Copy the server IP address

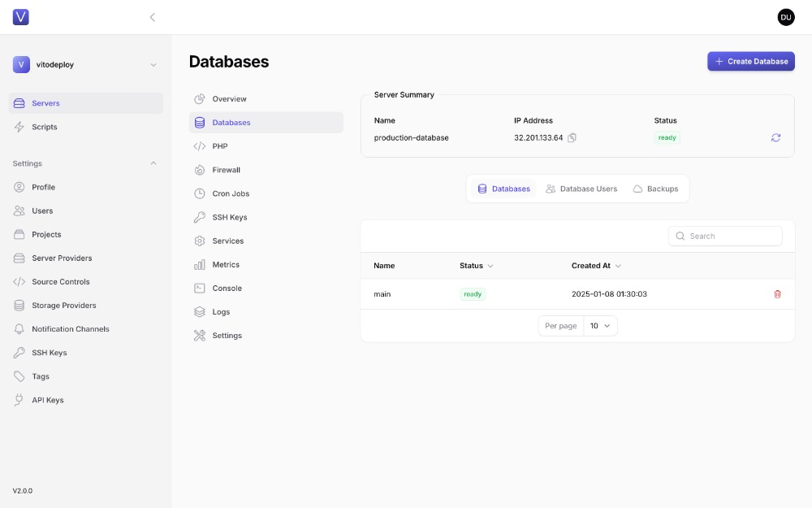tap(572, 138)
